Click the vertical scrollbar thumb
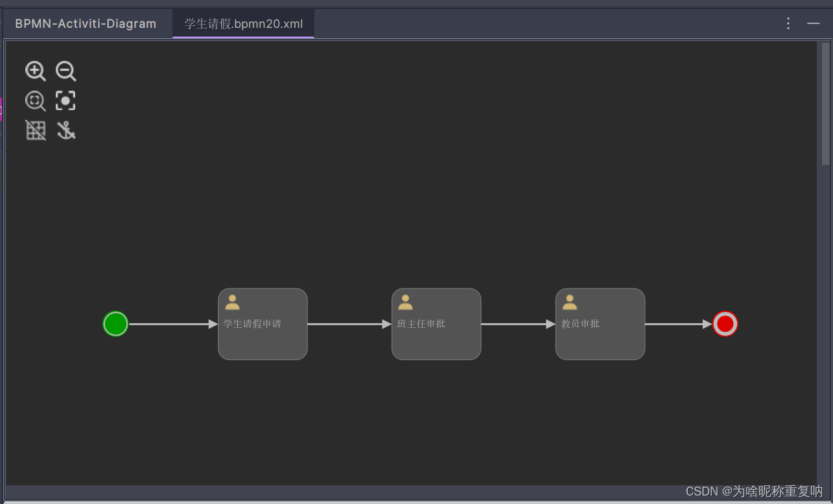The height and width of the screenshot is (504, 833). click(825, 104)
